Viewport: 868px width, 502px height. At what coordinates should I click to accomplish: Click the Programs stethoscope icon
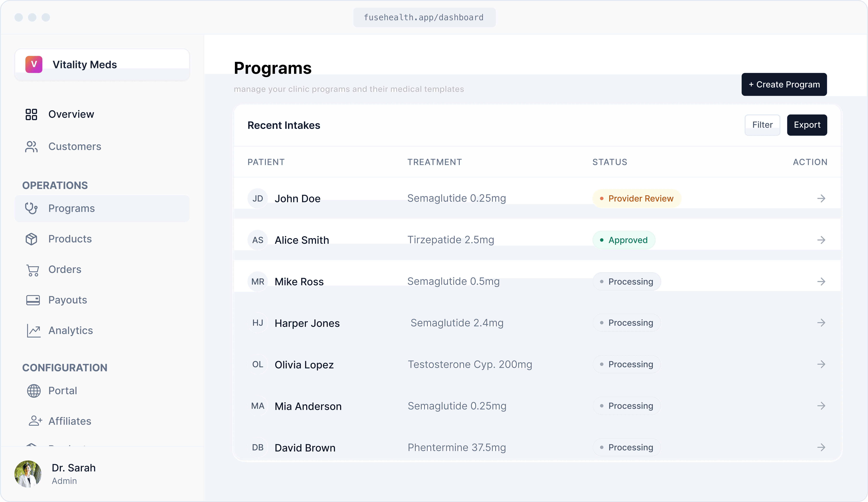click(31, 208)
